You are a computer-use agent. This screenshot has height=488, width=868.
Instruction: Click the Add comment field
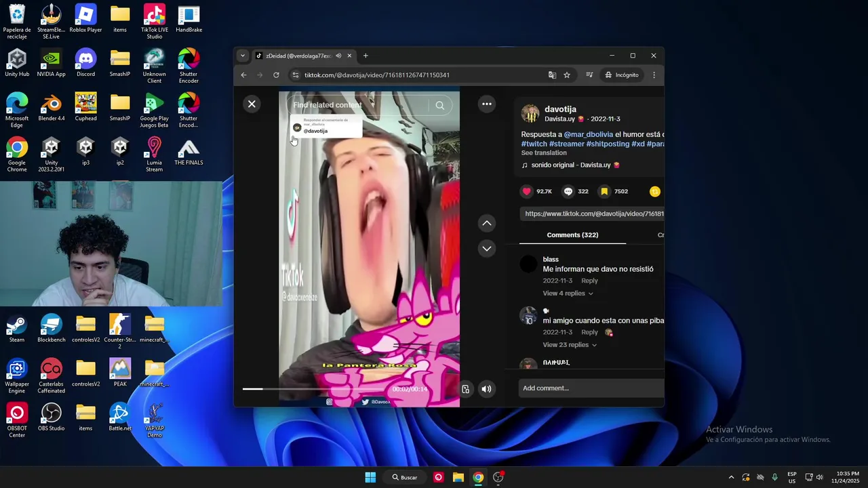pyautogui.click(x=591, y=388)
